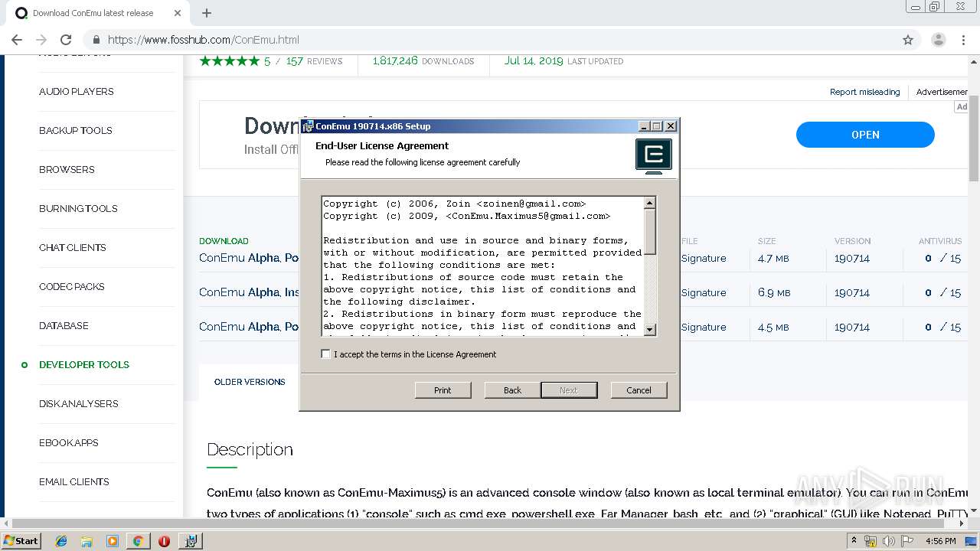
Task: Open Ebook Apps category
Action: [x=69, y=443]
